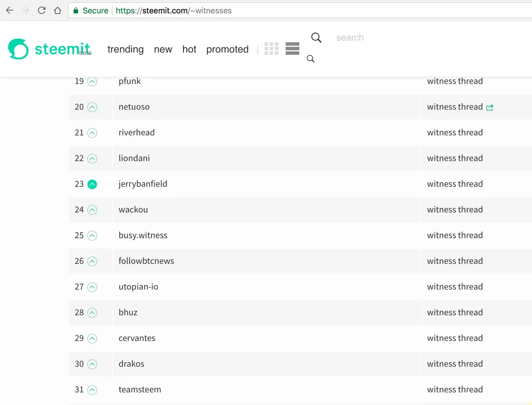Open utopian-io profile link

138,287
